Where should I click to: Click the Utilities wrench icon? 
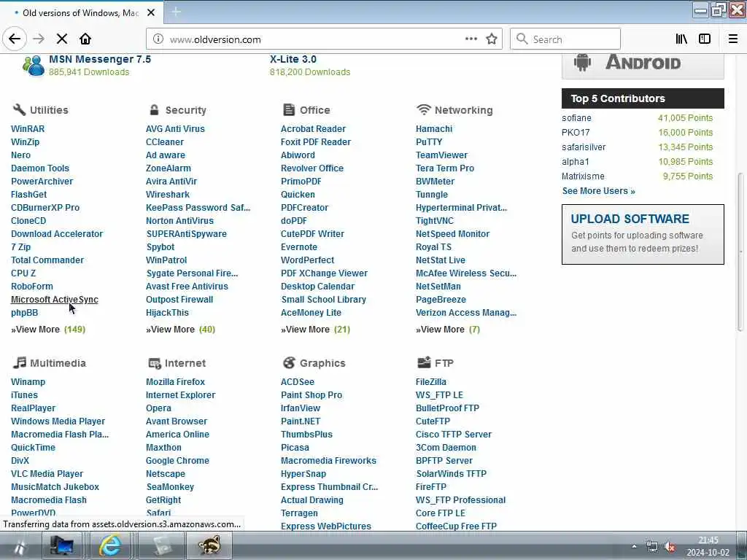coord(19,110)
